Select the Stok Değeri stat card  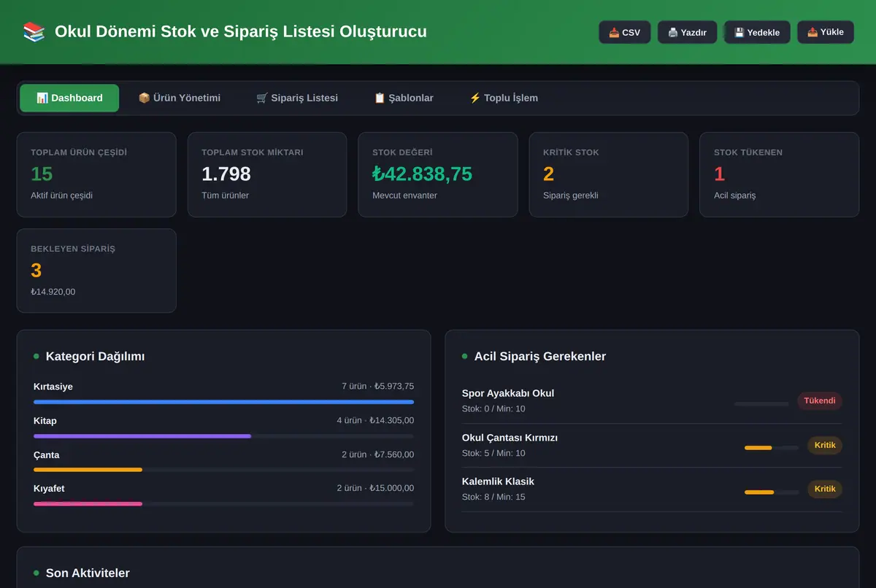click(438, 174)
